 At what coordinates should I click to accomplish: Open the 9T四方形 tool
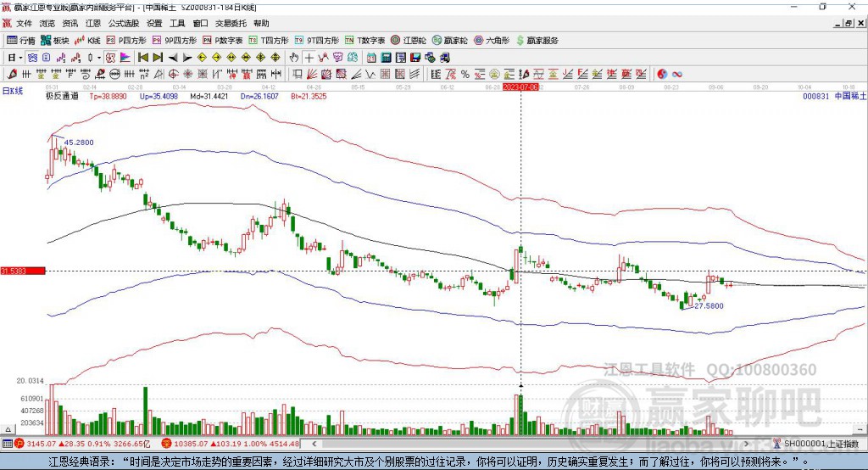click(x=317, y=41)
